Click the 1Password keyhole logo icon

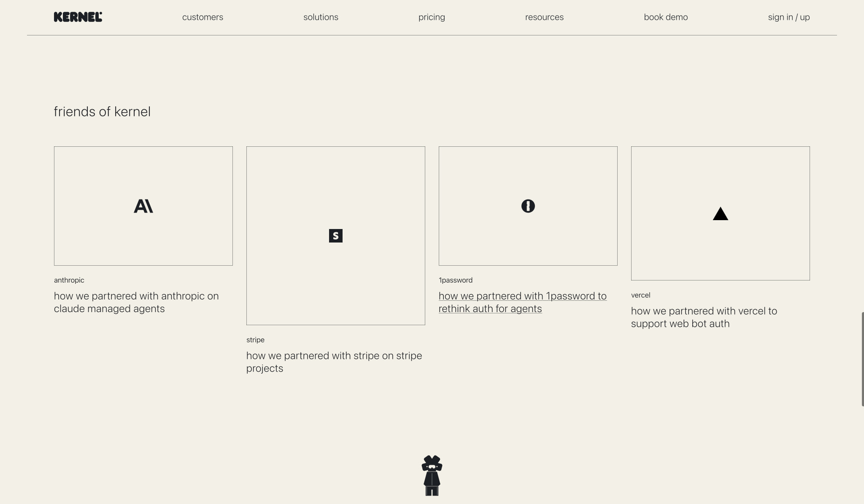(528, 206)
